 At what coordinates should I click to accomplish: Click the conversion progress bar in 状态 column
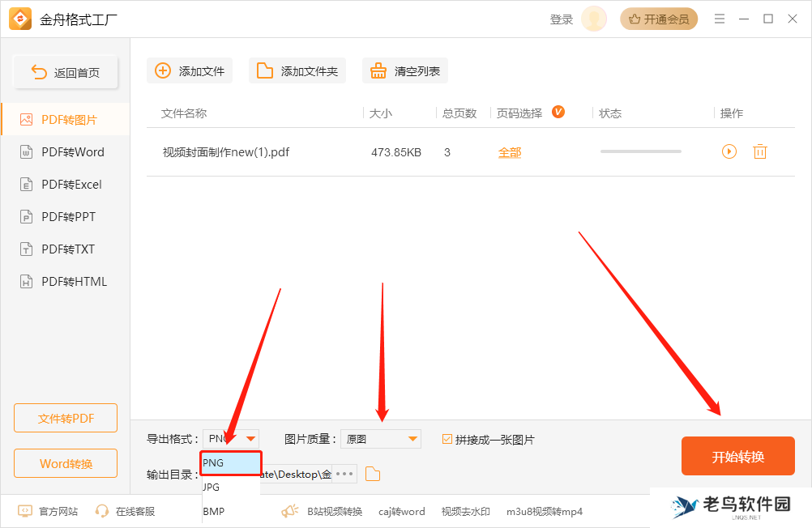coord(640,151)
